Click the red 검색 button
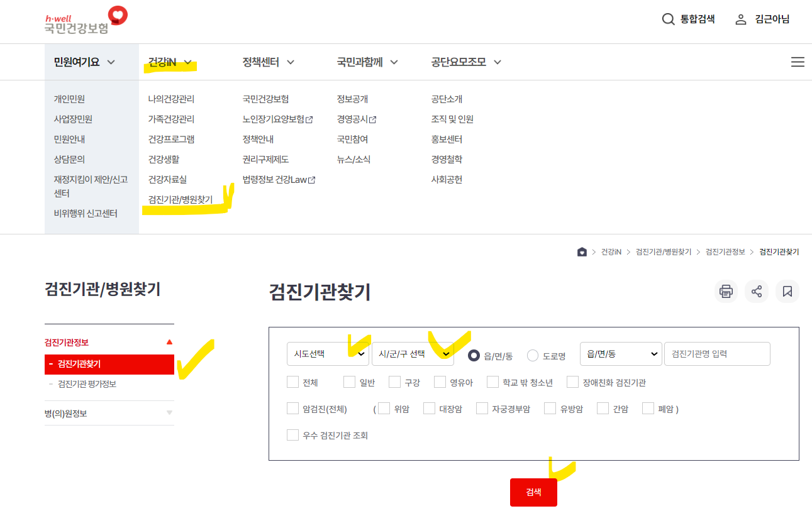The height and width of the screenshot is (511, 812). coord(533,492)
